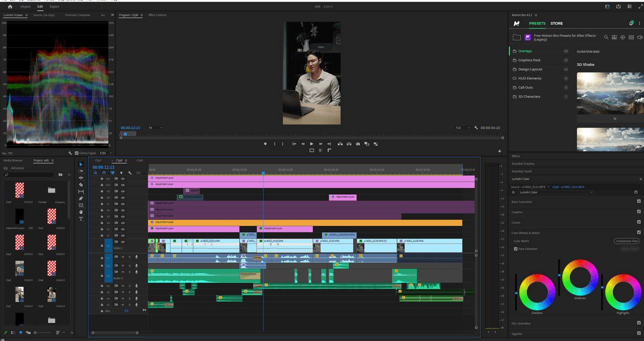Screen dimensions: 644x341
Task: Select the Type tool
Action: [x=81, y=219]
